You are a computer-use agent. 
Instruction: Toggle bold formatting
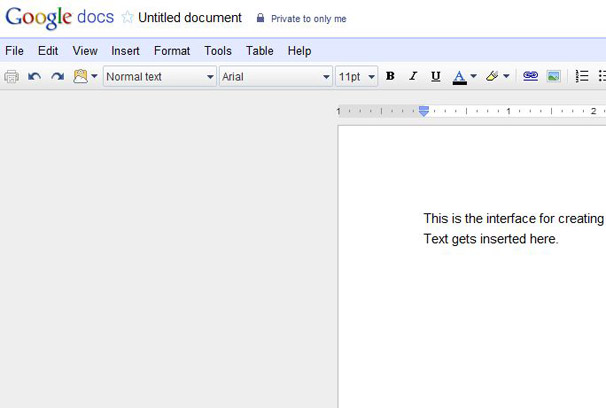(x=390, y=77)
